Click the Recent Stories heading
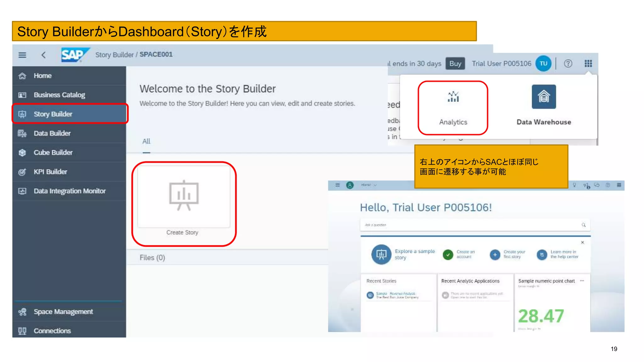The height and width of the screenshot is (362, 644). click(381, 281)
